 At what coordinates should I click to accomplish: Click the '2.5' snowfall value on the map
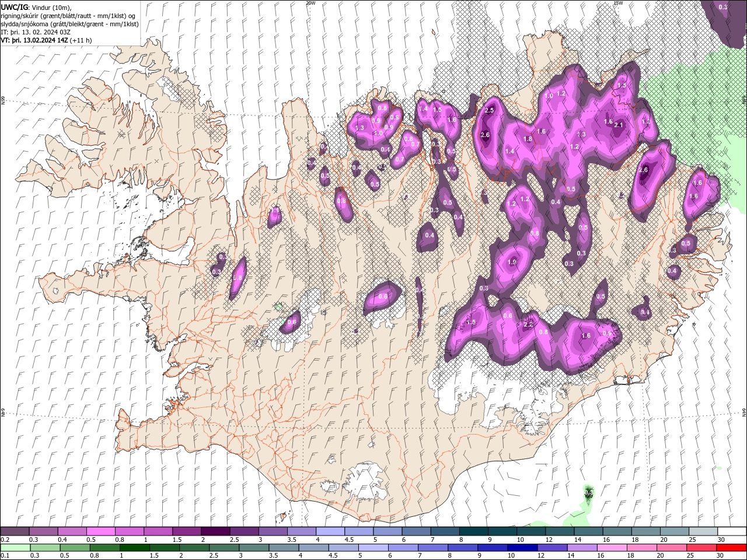490,110
